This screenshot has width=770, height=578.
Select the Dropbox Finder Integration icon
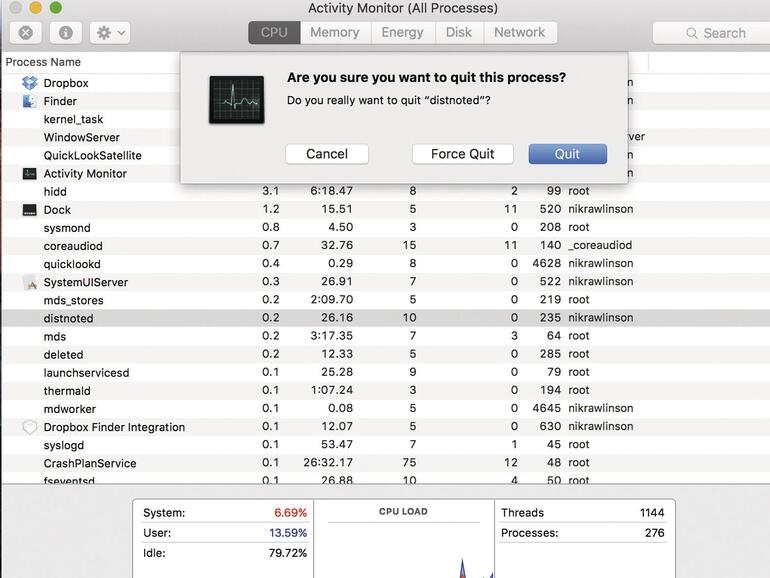click(29, 427)
